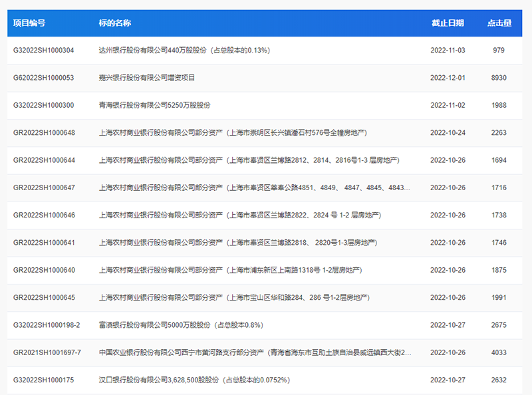Open the 奉贤区莘奉公路4851 property listing

(x=255, y=188)
